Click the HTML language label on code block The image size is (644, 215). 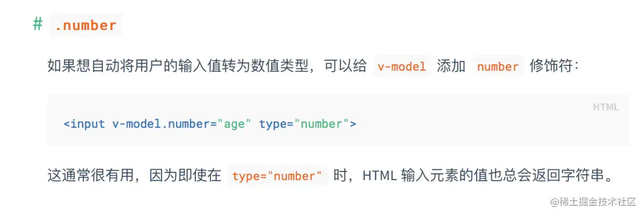click(x=605, y=107)
